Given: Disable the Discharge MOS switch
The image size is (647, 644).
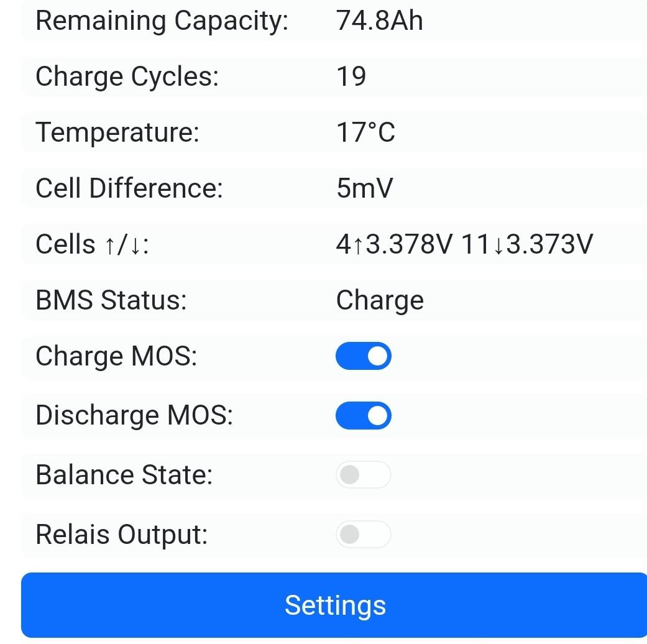Looking at the screenshot, I should (x=364, y=415).
